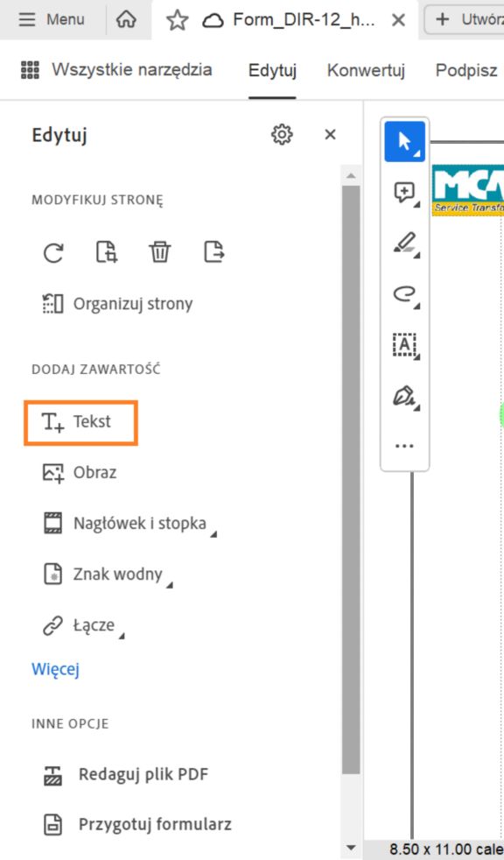
Task: Insert a page with the page-plus icon
Action: coord(106,253)
